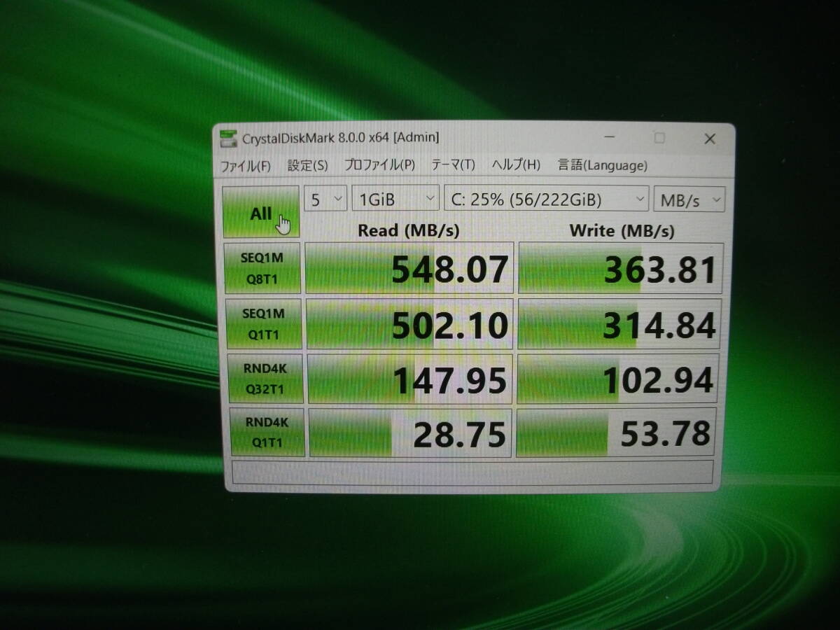Image resolution: width=840 pixels, height=630 pixels.
Task: Open the 言語(Language) menu
Action: click(x=603, y=166)
